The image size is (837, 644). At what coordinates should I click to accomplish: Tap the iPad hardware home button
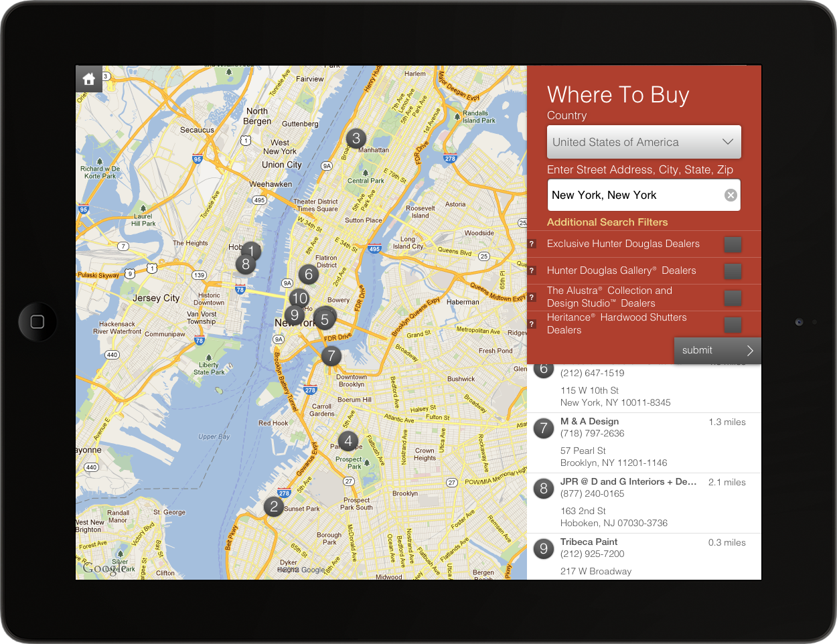tap(37, 322)
